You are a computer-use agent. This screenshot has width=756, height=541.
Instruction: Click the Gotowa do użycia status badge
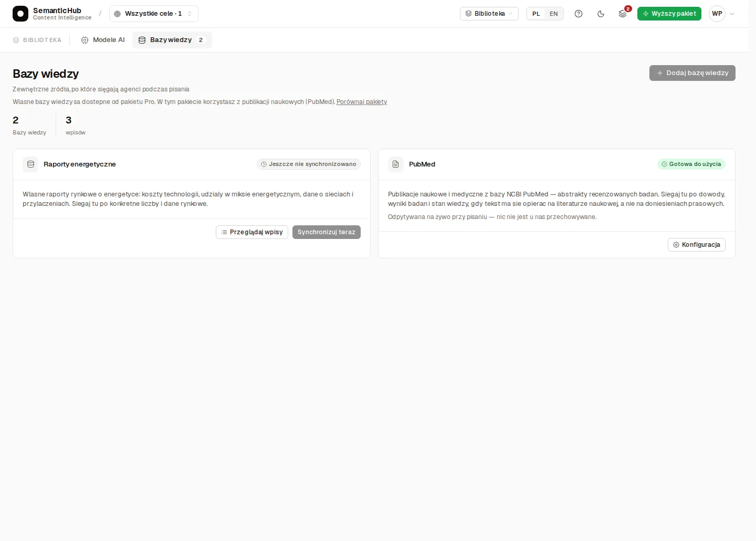coord(691,164)
